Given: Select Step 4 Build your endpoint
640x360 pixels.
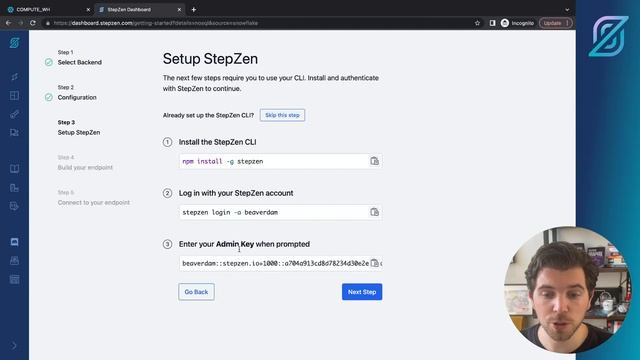Looking at the screenshot, I should click(85, 163).
